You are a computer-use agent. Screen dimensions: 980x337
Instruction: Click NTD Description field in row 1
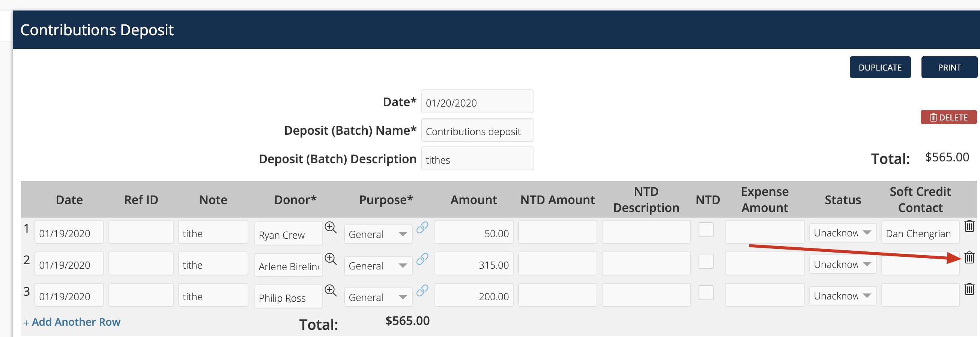(x=646, y=232)
